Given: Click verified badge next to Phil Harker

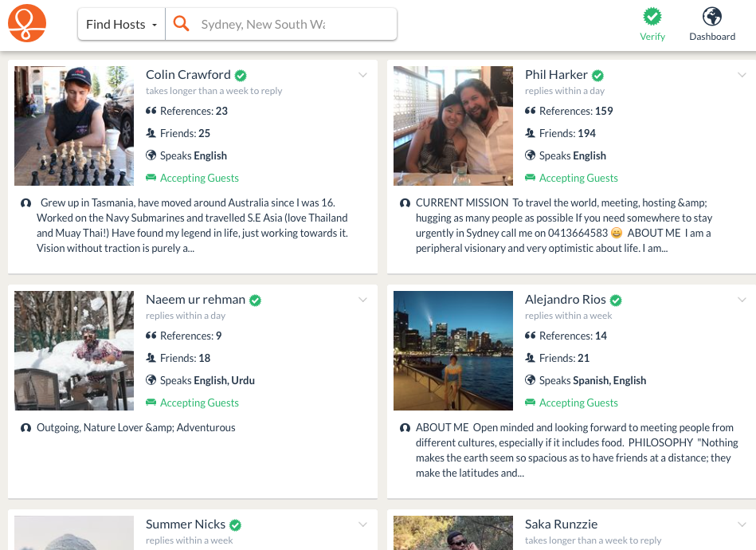Looking at the screenshot, I should (597, 75).
